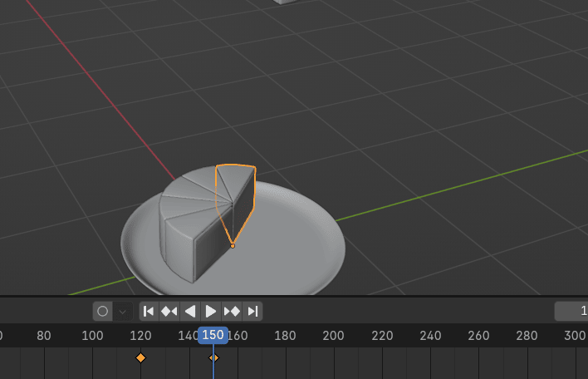Play the animation forward

211,311
